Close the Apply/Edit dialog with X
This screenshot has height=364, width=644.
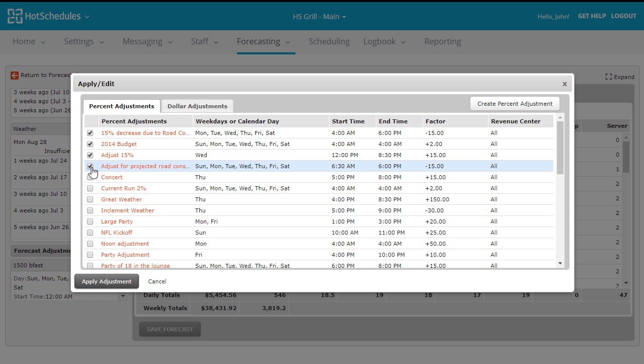(x=565, y=84)
